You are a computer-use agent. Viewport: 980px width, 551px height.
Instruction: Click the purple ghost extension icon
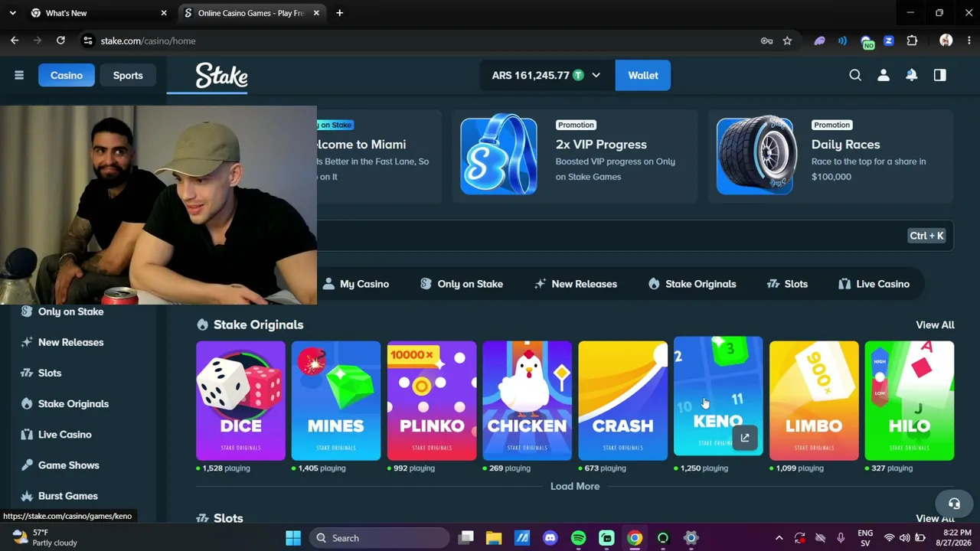point(819,41)
